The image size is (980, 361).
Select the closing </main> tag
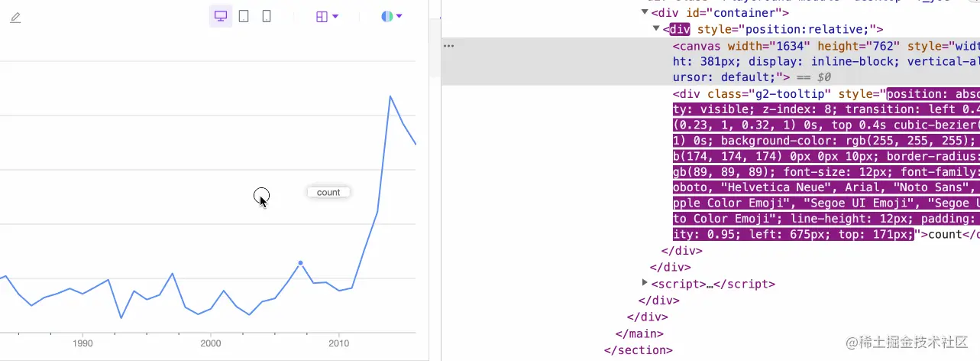pos(639,333)
